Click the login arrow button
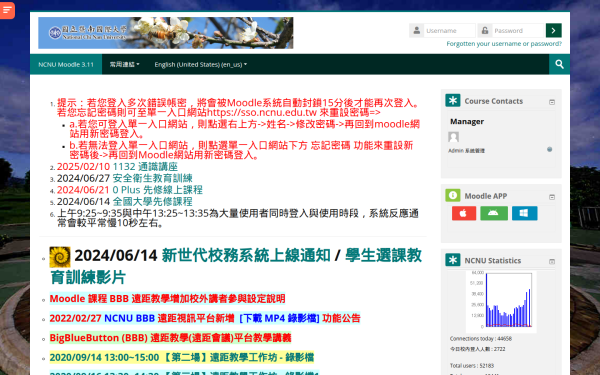Viewport: 600px width, 375px height. [x=553, y=30]
